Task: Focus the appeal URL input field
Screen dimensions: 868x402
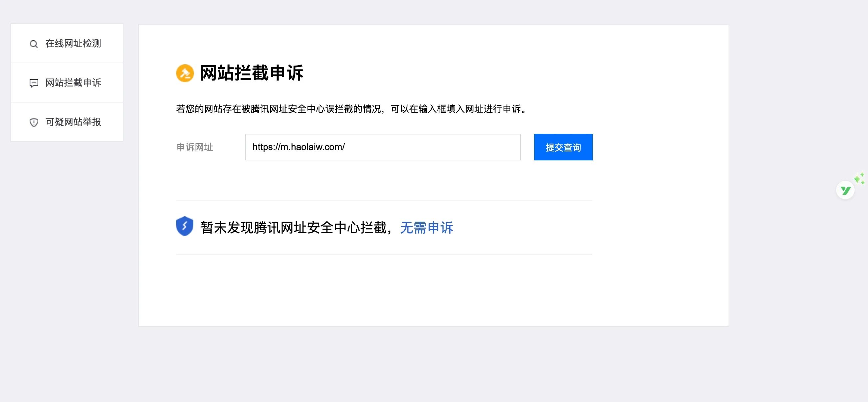Action: [x=431, y=147]
